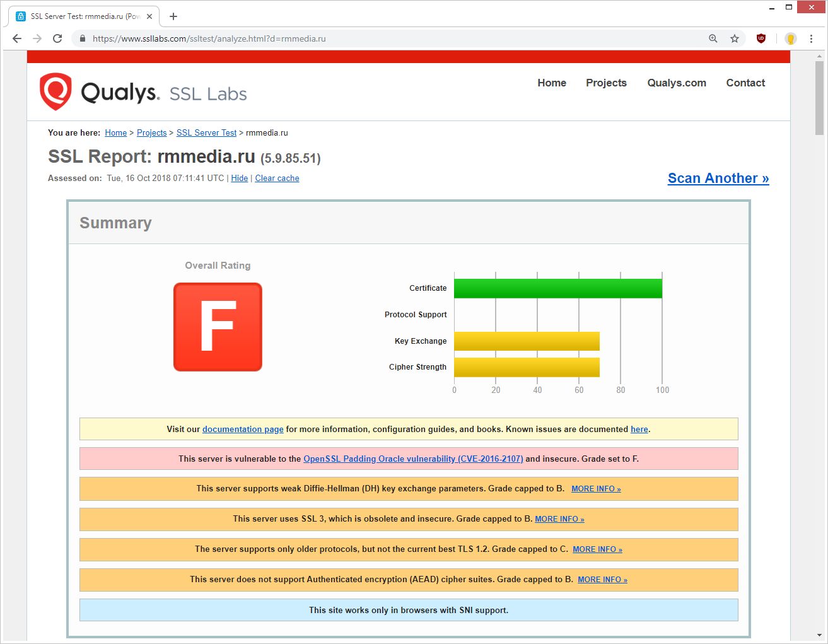This screenshot has width=828, height=644.
Task: Minimize the Chrome window
Action: (x=772, y=8)
